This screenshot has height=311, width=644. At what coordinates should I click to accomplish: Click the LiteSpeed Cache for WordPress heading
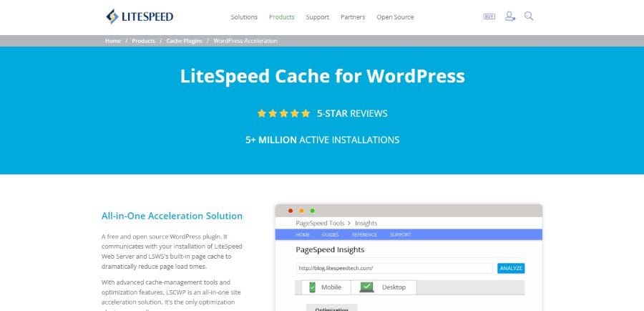coord(323,76)
